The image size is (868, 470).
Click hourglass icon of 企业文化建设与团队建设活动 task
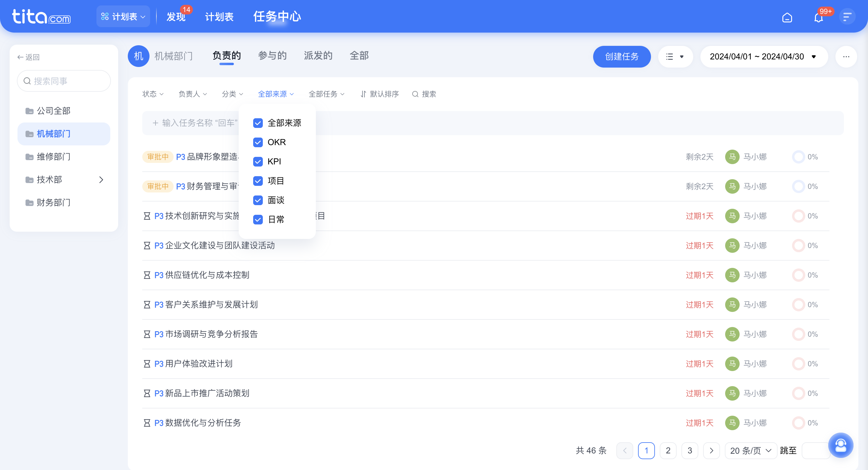[147, 246]
